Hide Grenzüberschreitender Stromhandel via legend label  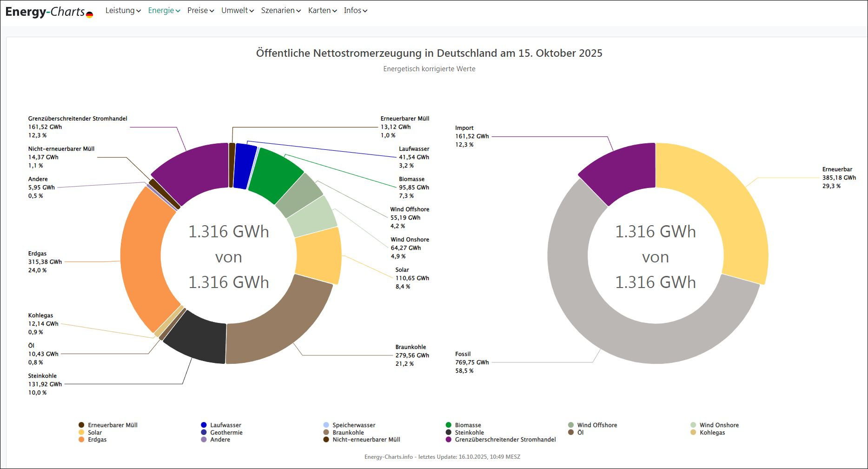click(505, 440)
